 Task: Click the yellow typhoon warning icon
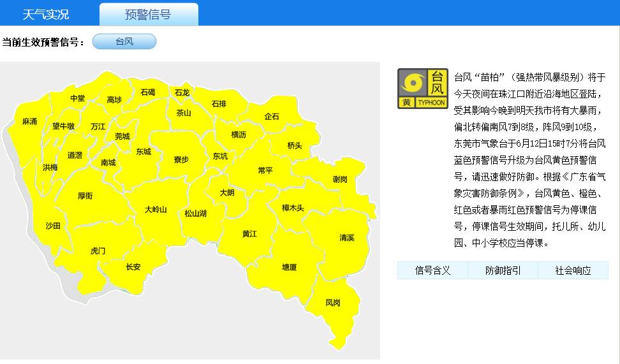pyautogui.click(x=422, y=89)
